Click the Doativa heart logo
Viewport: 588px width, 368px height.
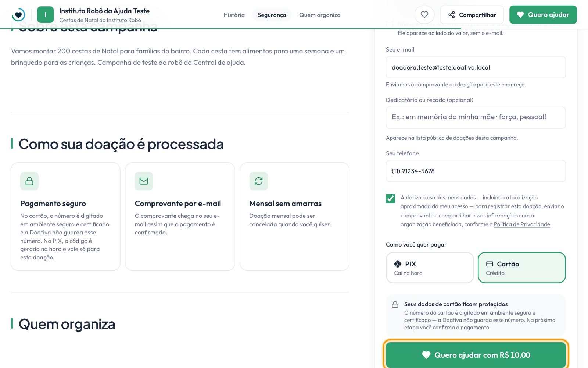tap(18, 15)
